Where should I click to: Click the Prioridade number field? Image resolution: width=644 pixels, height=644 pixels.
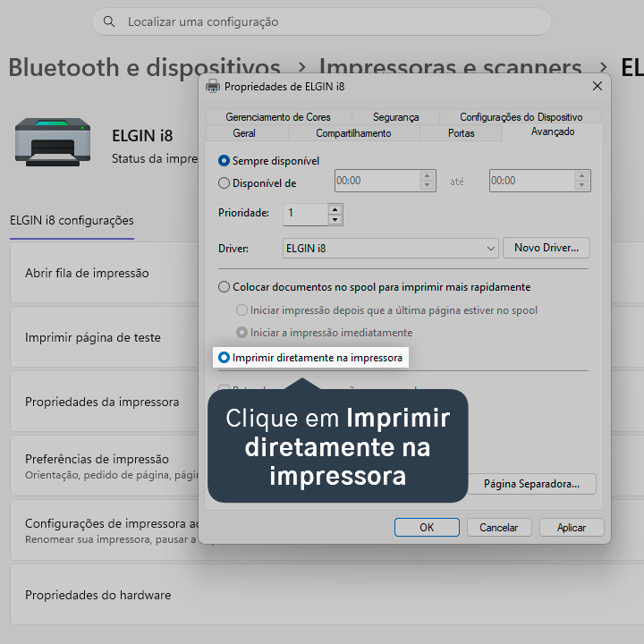tap(306, 215)
